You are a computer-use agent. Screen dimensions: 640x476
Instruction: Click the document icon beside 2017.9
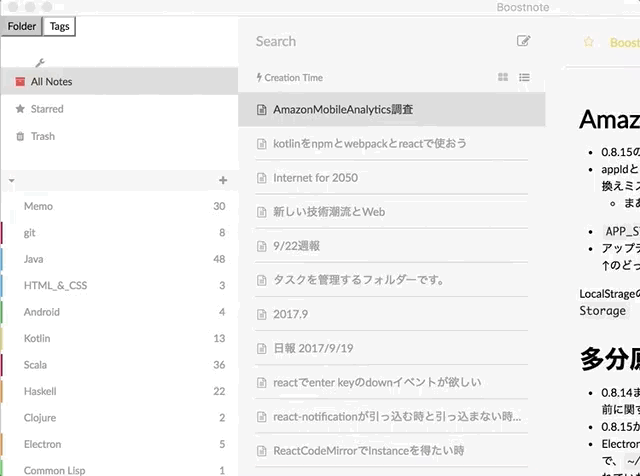(262, 314)
